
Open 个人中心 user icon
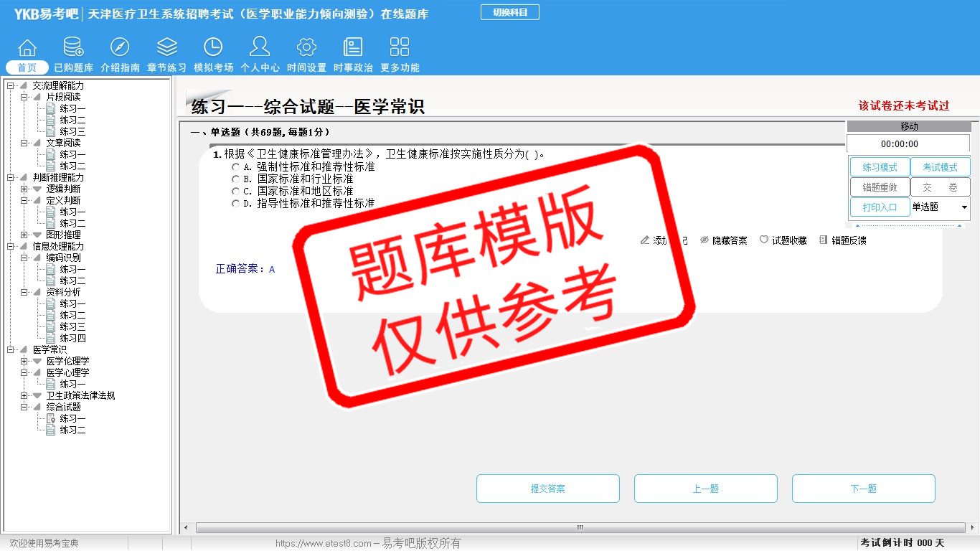(x=260, y=48)
